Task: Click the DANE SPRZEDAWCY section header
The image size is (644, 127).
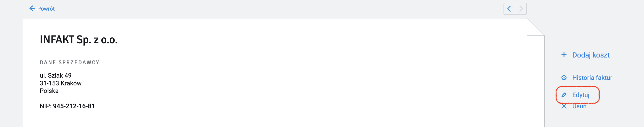Action: 69,63
